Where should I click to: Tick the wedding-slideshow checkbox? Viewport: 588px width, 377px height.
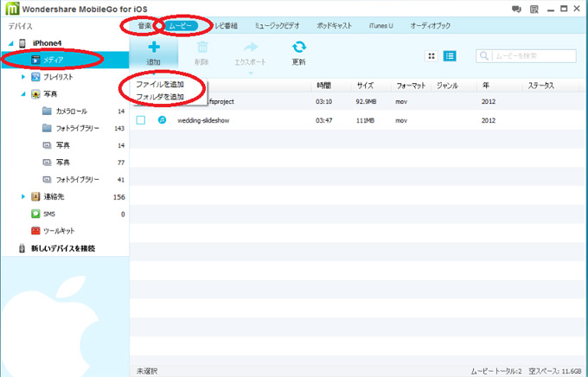(141, 120)
